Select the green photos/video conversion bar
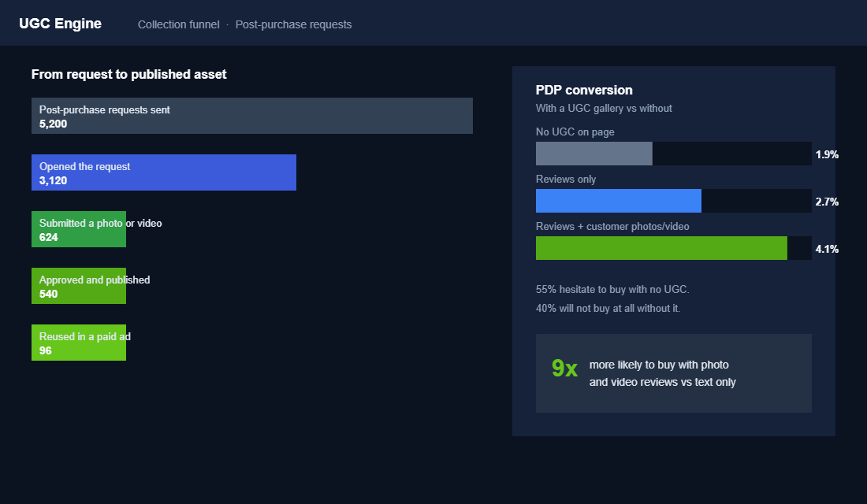The width and height of the screenshot is (867, 504). tap(661, 248)
